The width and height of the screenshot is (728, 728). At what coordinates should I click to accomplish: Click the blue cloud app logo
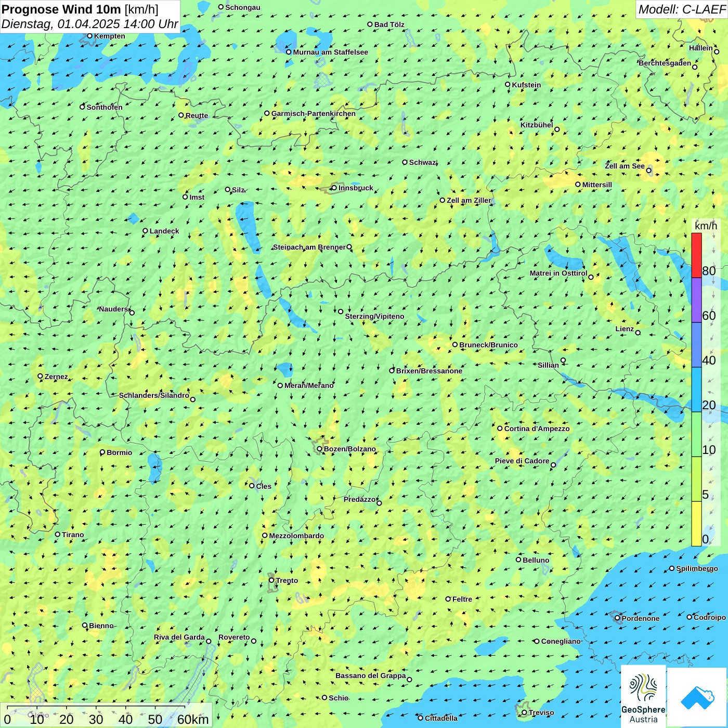coord(697,697)
